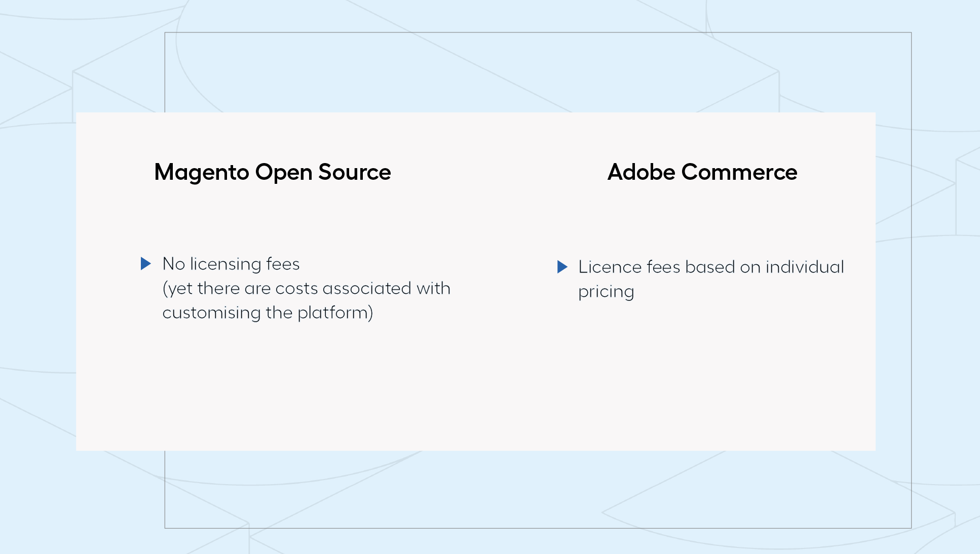The image size is (980, 554).
Task: Click the word 'individual' in right bullet
Action: 805,267
